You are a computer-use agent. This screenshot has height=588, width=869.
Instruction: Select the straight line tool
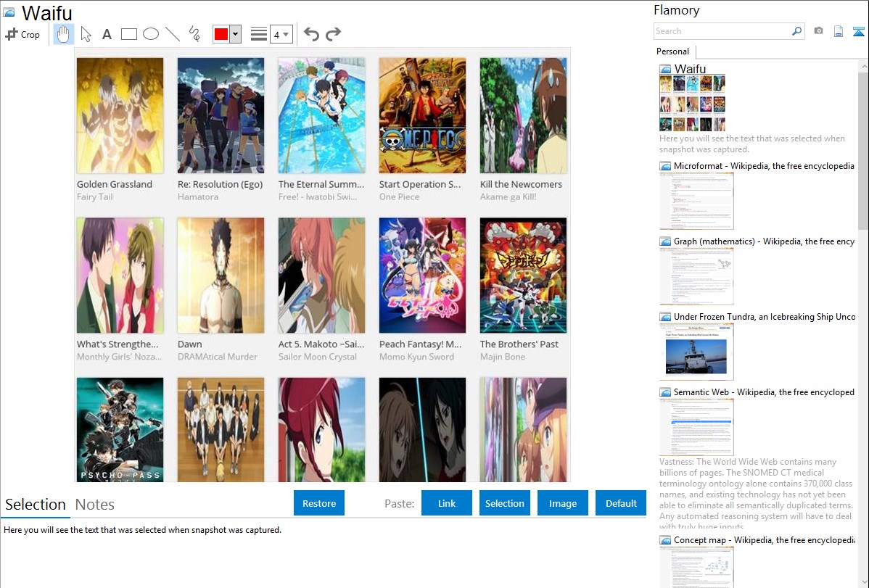[173, 34]
